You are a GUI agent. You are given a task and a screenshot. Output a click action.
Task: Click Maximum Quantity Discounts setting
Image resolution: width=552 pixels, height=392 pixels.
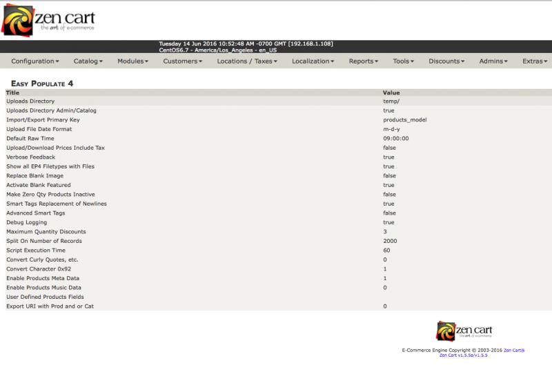tap(279, 232)
